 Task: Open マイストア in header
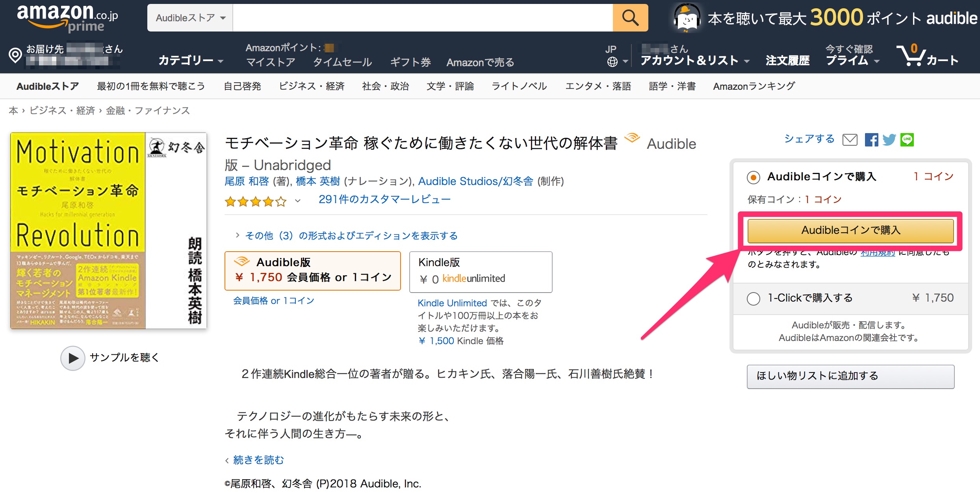point(271,62)
